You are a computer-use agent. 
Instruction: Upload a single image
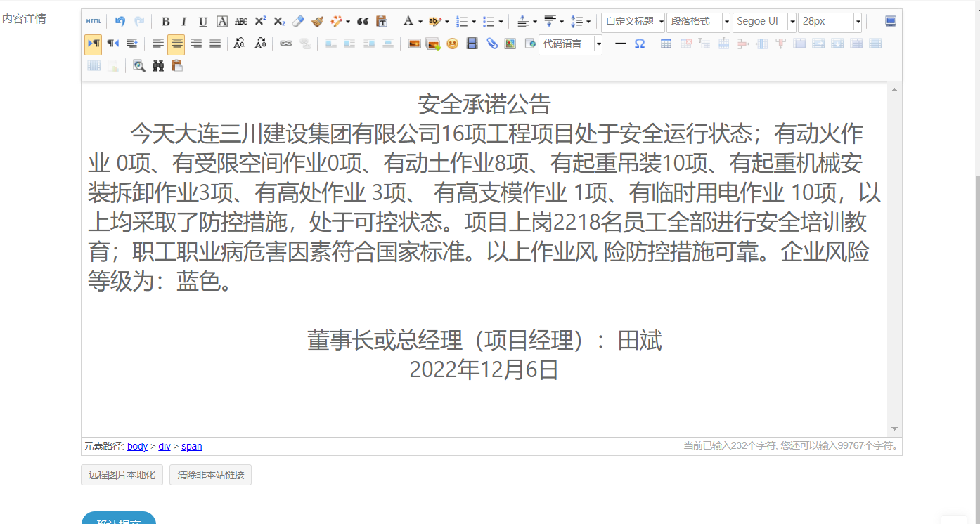(x=414, y=44)
